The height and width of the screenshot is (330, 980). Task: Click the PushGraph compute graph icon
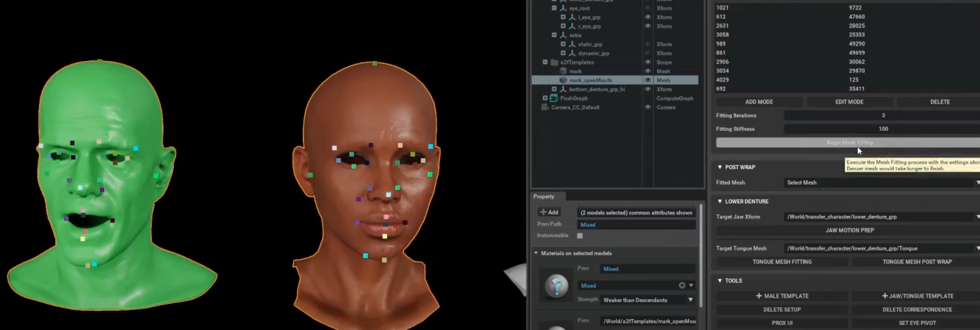[x=554, y=98]
